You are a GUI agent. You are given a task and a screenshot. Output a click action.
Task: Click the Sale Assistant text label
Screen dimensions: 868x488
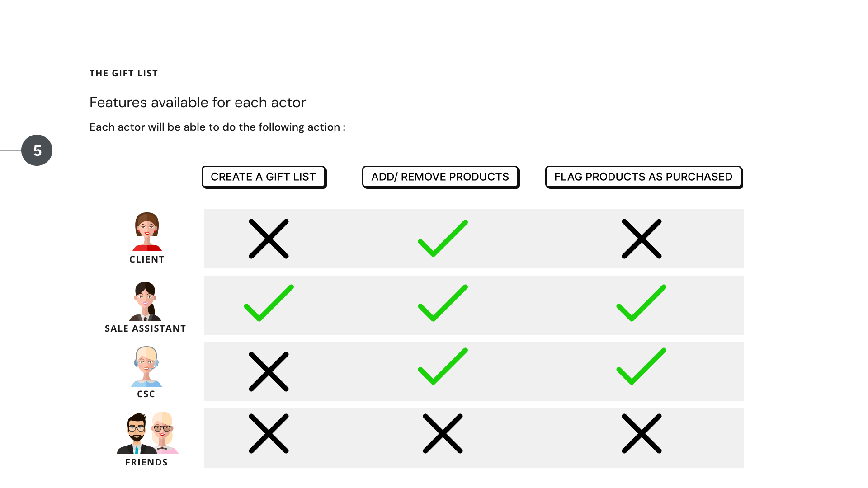tap(145, 328)
